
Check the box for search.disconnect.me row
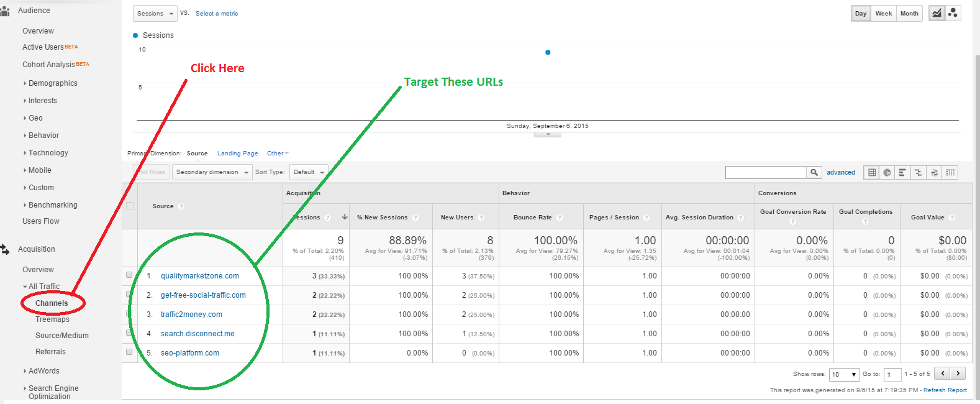coord(129,333)
